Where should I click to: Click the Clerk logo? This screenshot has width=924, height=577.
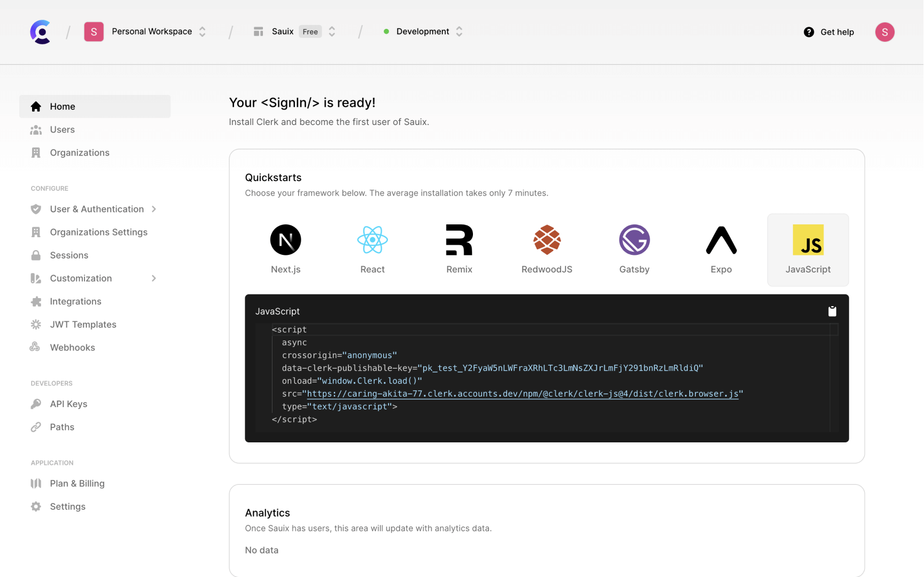pos(40,32)
